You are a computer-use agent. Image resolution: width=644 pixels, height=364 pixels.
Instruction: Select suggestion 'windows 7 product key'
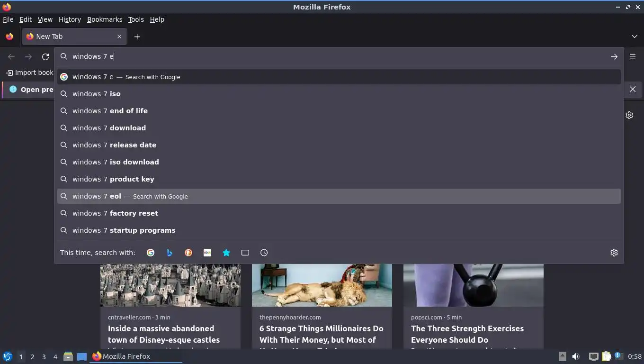click(x=339, y=179)
